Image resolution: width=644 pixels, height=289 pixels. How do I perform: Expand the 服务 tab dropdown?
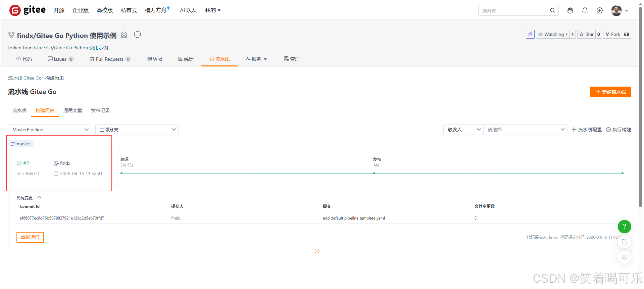256,59
